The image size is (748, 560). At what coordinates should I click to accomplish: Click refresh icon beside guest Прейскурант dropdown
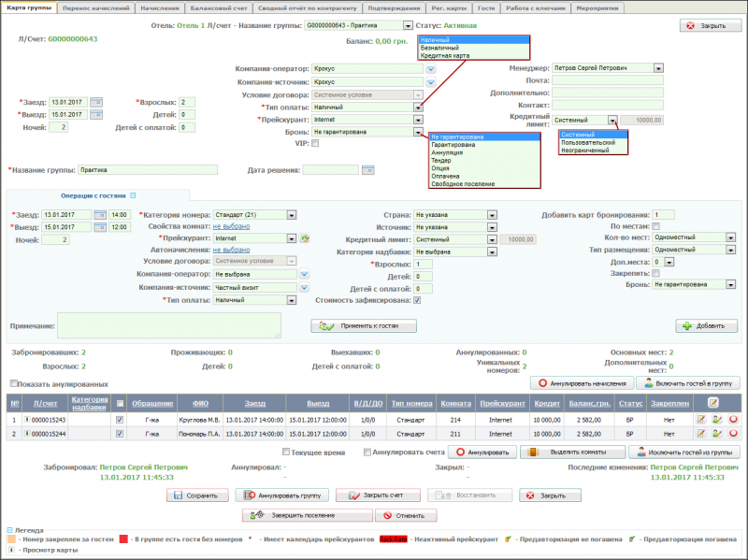pyautogui.click(x=305, y=238)
